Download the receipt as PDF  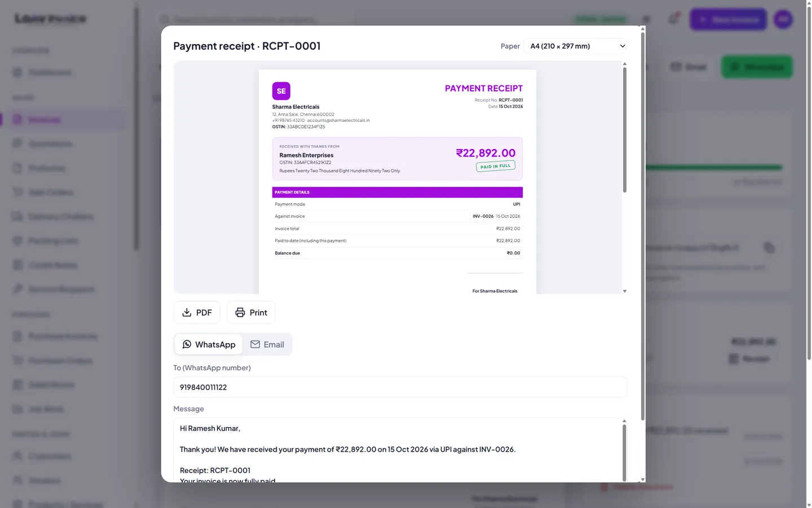tap(197, 313)
